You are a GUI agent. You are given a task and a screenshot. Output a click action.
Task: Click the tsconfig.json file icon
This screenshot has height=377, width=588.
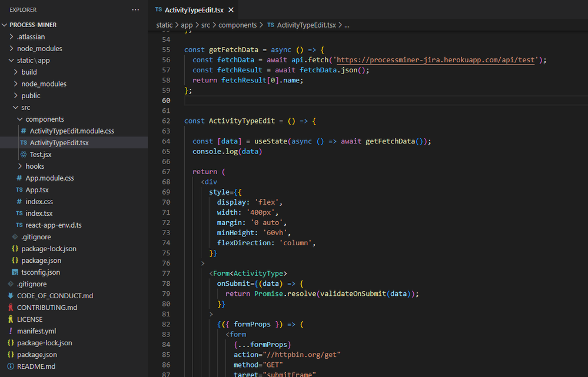[x=15, y=272]
